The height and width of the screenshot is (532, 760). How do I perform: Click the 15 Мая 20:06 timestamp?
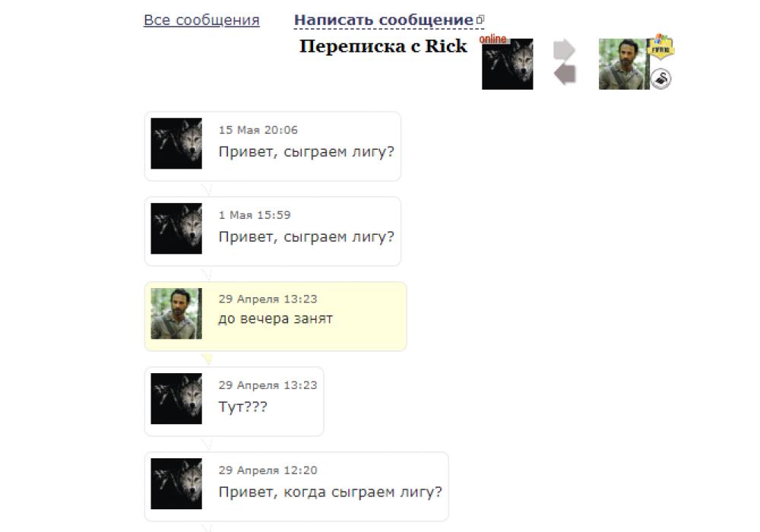click(x=258, y=130)
